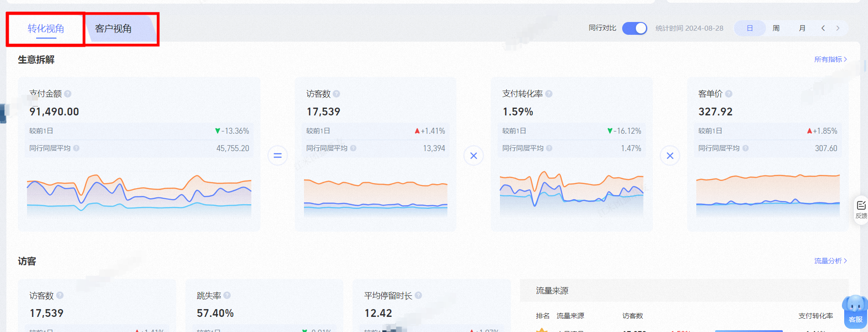Click help icon next to 平均停留时长
Image resolution: width=868 pixels, height=332 pixels.
[418, 296]
